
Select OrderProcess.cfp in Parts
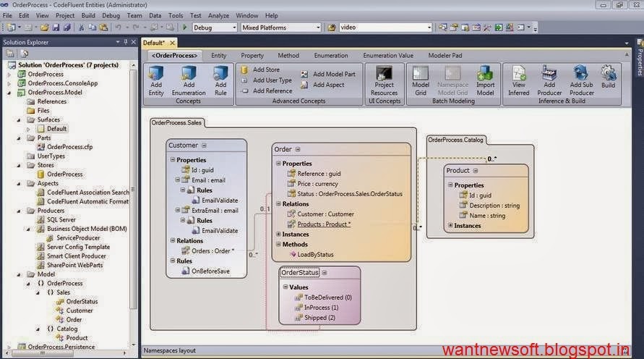(x=69, y=147)
